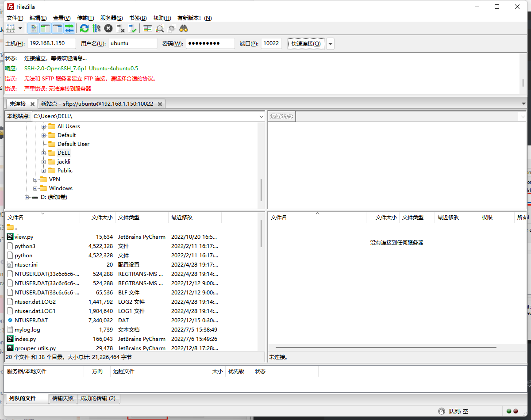Viewport: 531px width, 420px height.
Task: Toggle the remote directory tree display
Action: 58,28
